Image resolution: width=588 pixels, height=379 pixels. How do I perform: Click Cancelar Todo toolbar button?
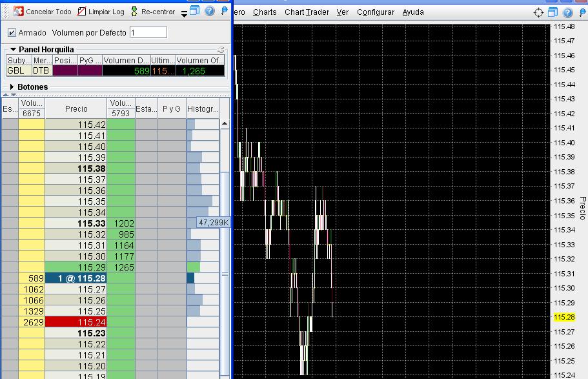pyautogui.click(x=42, y=12)
